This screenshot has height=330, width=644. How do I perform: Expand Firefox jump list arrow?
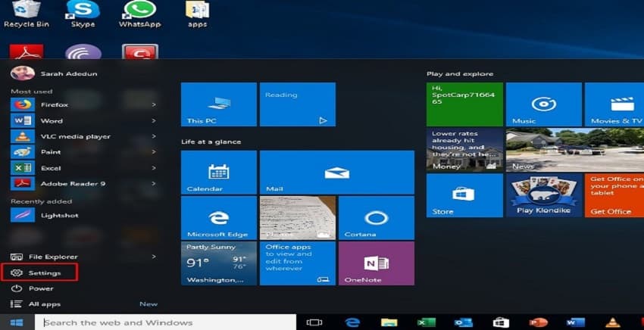154,104
